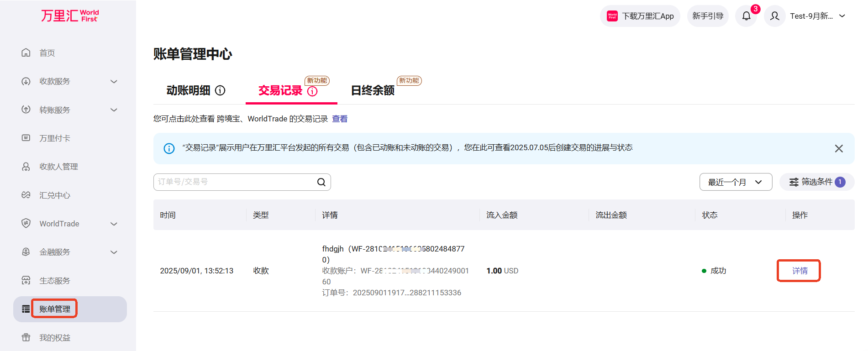This screenshot has height=351, width=868.
Task: Open the 筛选条件 filter button
Action: pyautogui.click(x=816, y=182)
